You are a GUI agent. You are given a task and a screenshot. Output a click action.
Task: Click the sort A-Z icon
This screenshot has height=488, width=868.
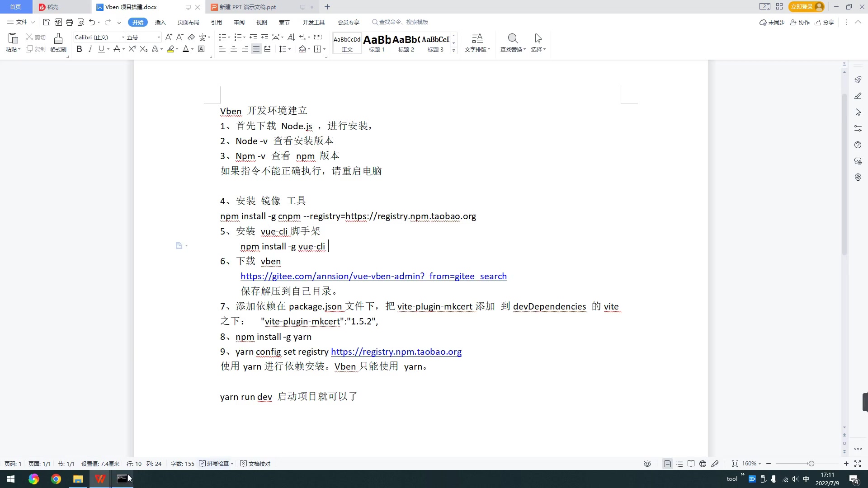pyautogui.click(x=291, y=37)
